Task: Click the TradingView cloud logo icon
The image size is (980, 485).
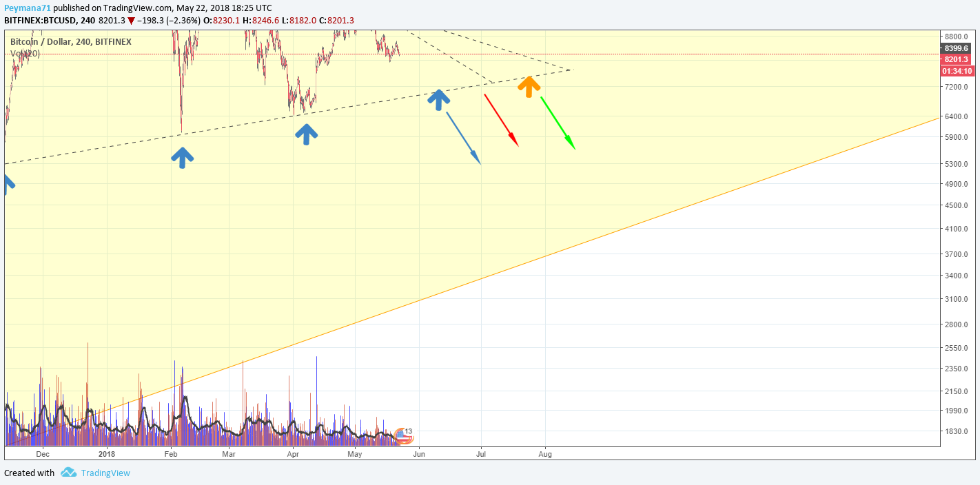Action: pos(68,473)
